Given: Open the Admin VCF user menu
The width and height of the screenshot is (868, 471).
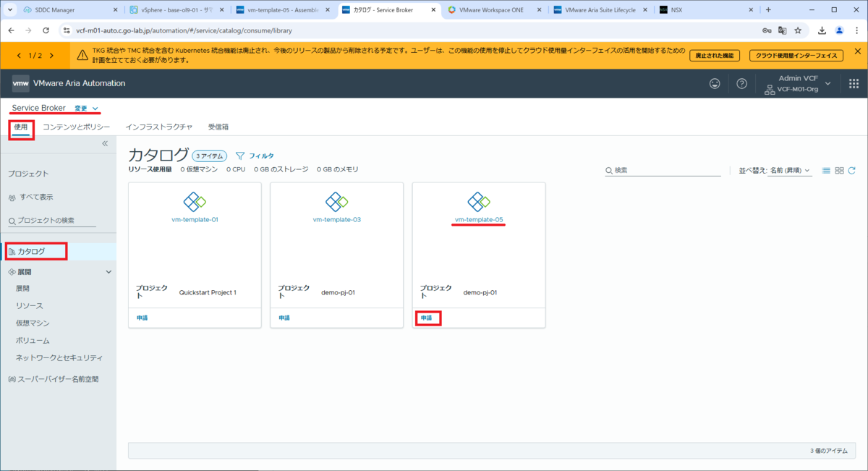Looking at the screenshot, I should [x=799, y=83].
